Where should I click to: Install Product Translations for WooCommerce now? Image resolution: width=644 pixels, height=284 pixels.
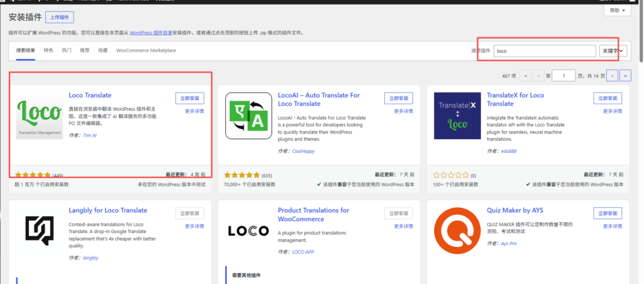point(399,213)
